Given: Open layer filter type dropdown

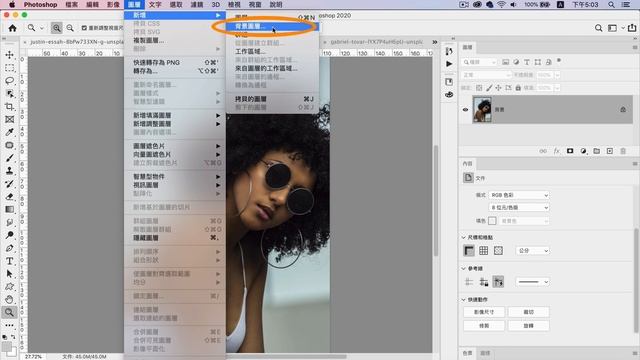Looking at the screenshot, I should coord(480,62).
